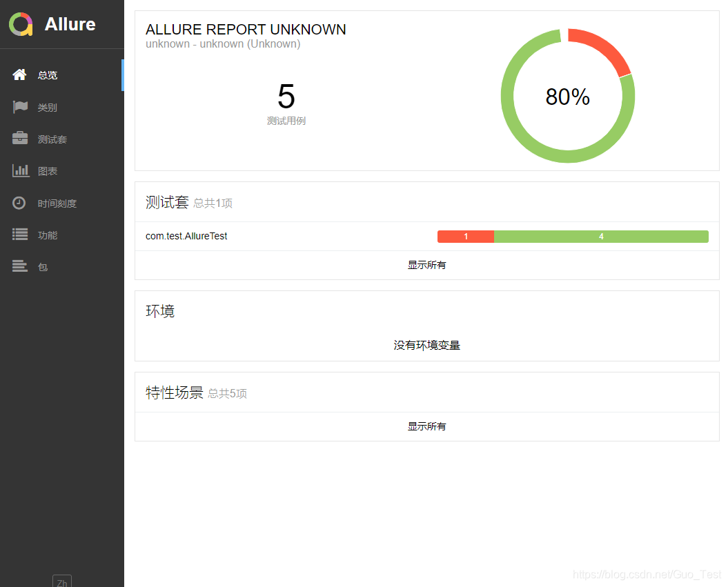The width and height of the screenshot is (728, 587).
Task: Click the red arc of the donut chart
Action: (x=606, y=48)
